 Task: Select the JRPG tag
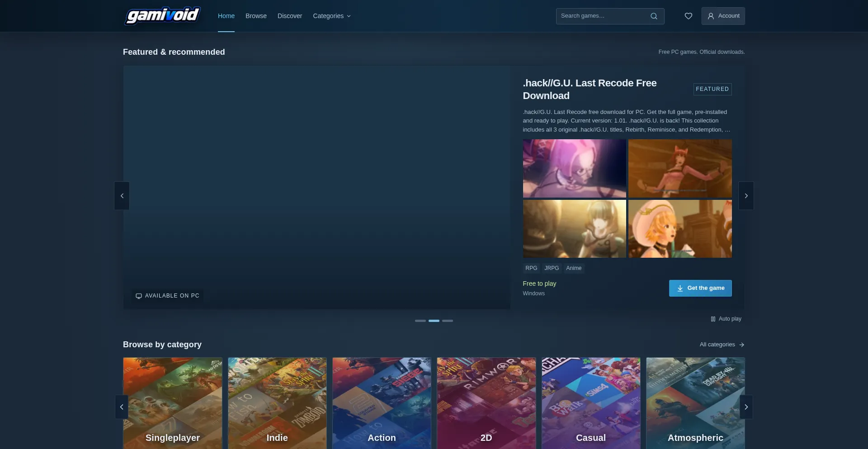[x=552, y=268]
